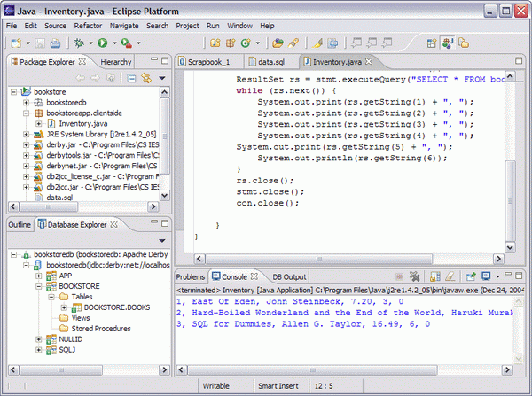This screenshot has width=532, height=396.
Task: Open the Refactor menu
Action: (x=88, y=26)
